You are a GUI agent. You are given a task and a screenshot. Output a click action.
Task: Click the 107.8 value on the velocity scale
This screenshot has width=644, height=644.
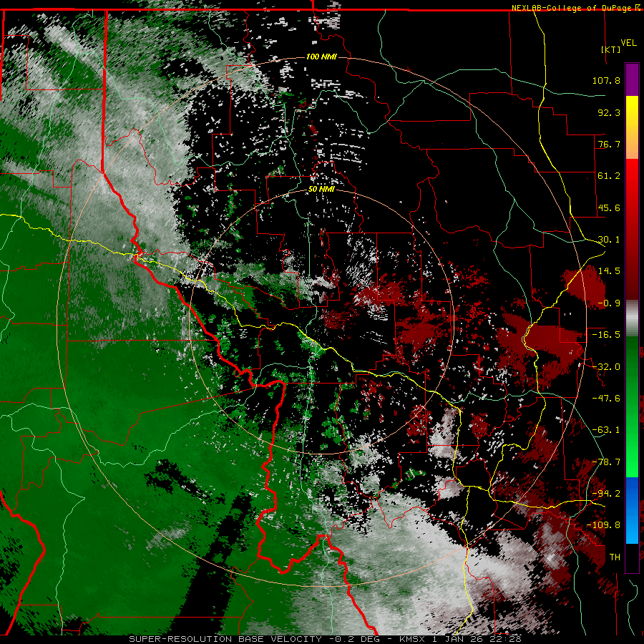pyautogui.click(x=606, y=80)
